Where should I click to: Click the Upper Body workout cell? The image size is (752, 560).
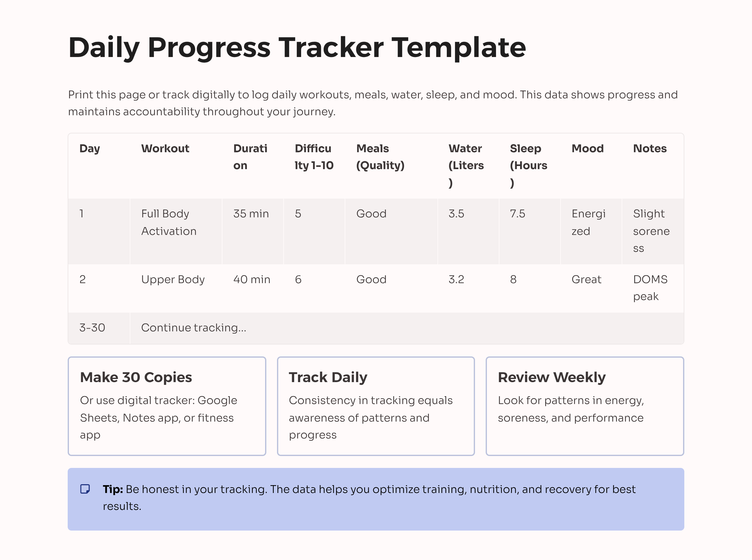click(173, 279)
